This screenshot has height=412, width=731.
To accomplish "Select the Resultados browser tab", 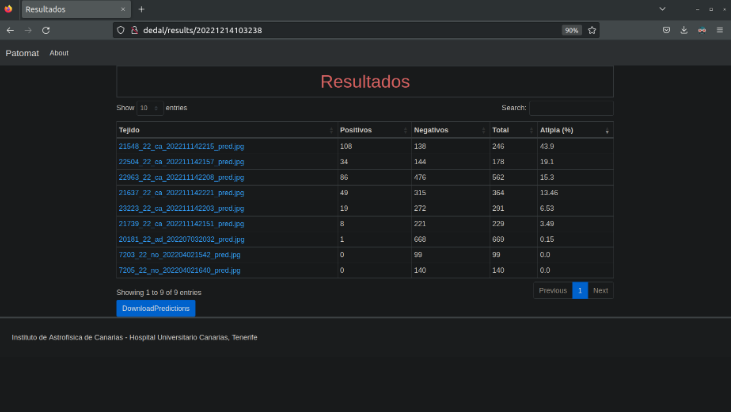I will tap(65, 9).
